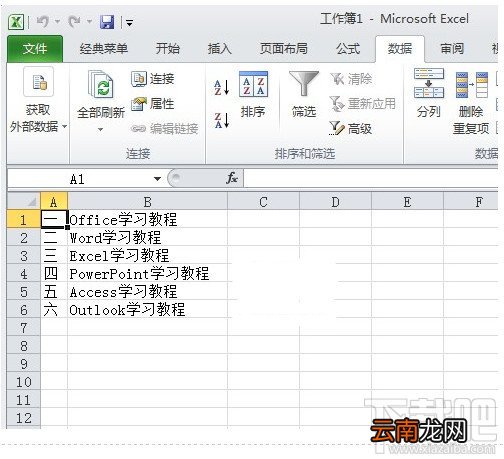Screen dimensions: 504x459
Task: Click cell A6 containing 六
Action: point(54,310)
